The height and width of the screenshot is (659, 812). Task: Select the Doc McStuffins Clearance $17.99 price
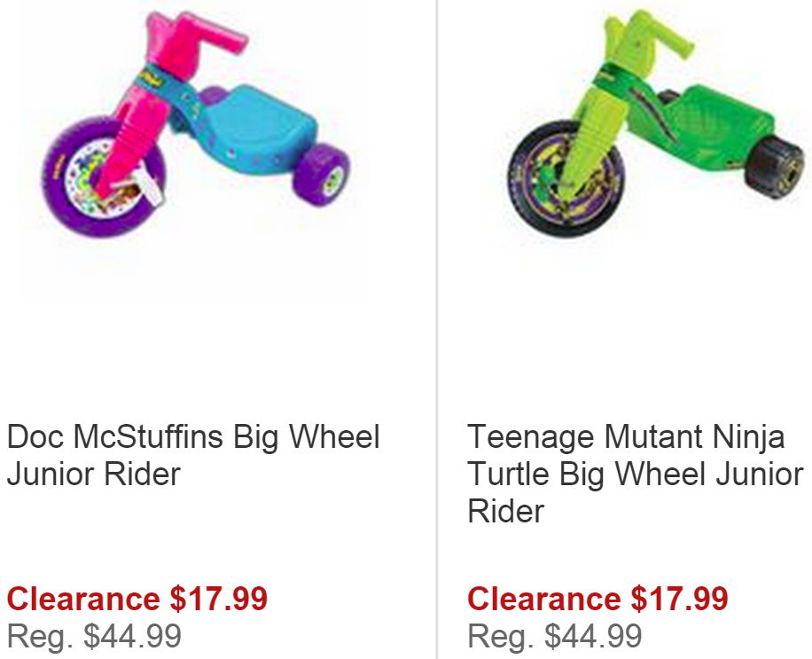(x=137, y=599)
